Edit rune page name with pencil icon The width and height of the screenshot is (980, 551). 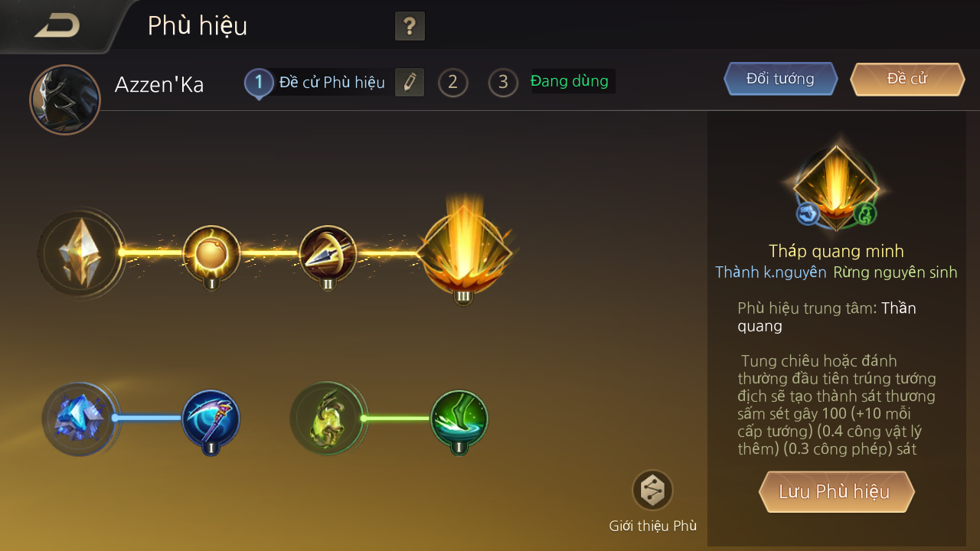point(410,82)
